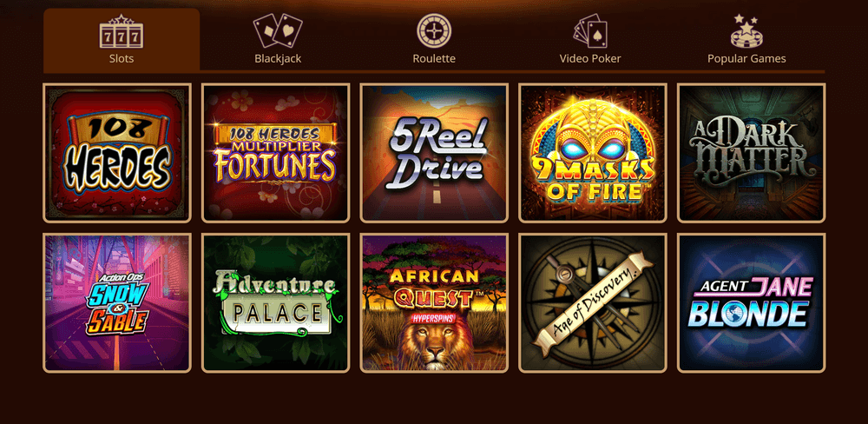Play the 9 Masks of Fire game
Screen dimensions: 868x424
click(592, 153)
